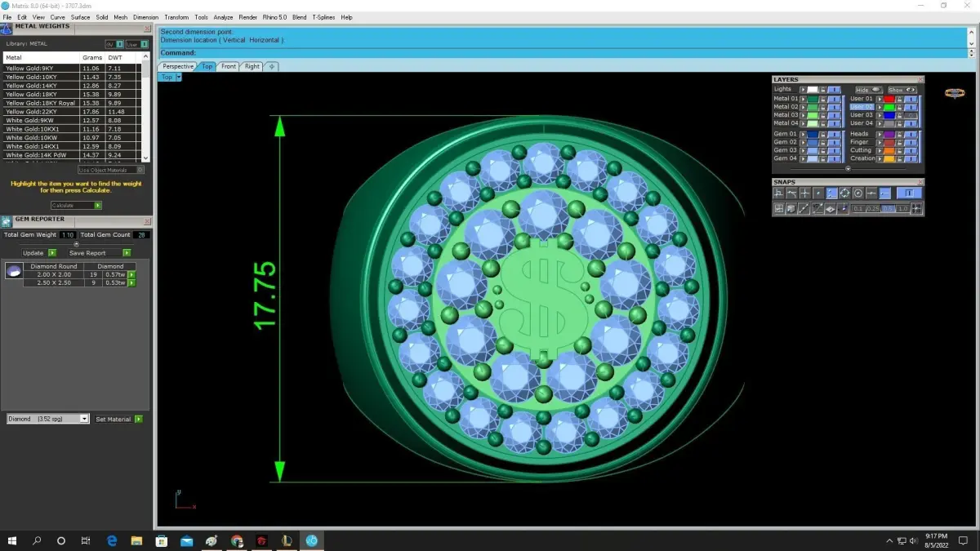Screen dimensions: 980x551
Task: Toggle visibility of Creation layer
Action: [911, 158]
